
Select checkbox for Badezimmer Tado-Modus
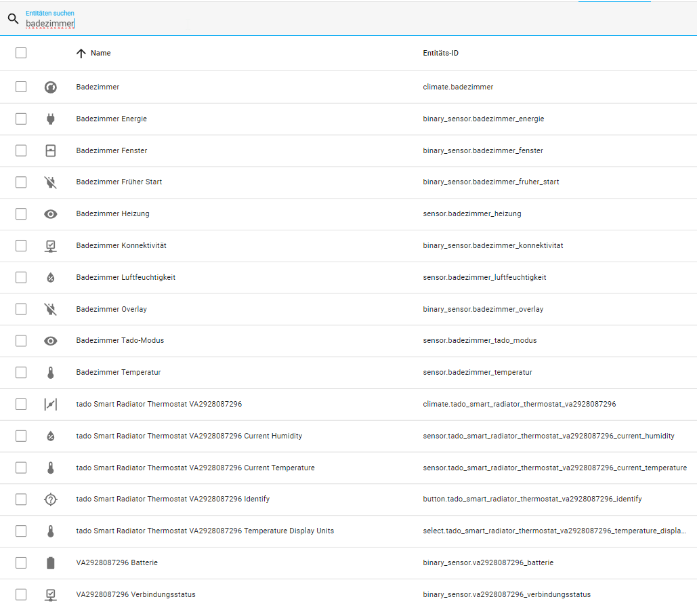[x=21, y=341]
